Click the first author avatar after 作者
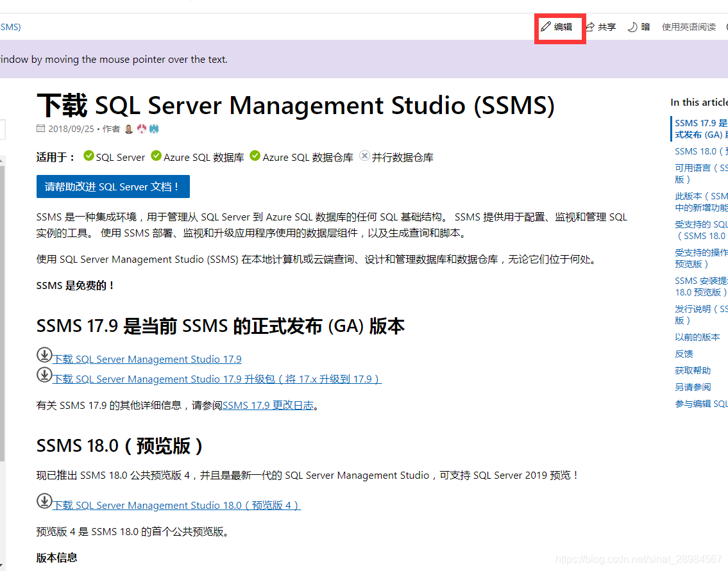This screenshot has height=571, width=728. click(129, 129)
